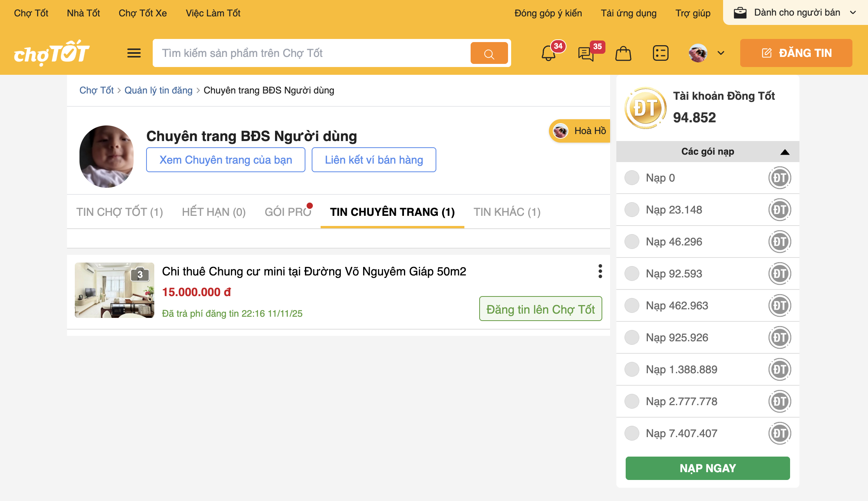
Task: Open the GÓI PRO tab
Action: 288,212
